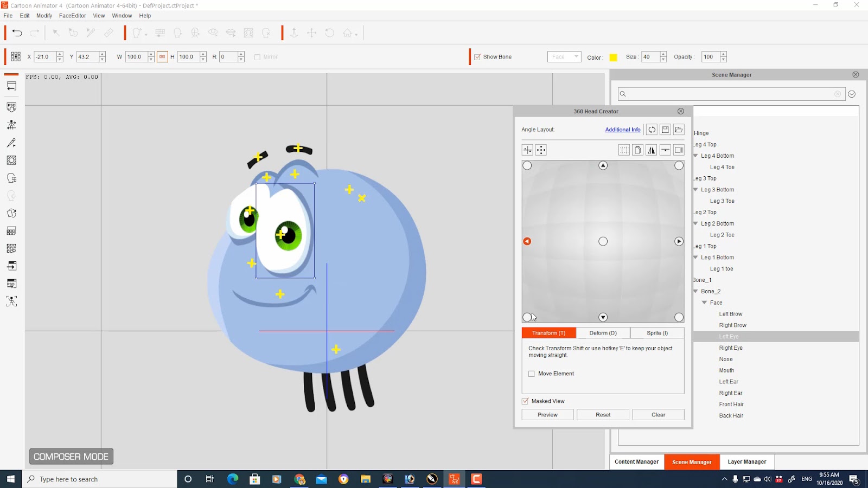
Task: Click the open folder icon in Angle Layout
Action: (679, 130)
